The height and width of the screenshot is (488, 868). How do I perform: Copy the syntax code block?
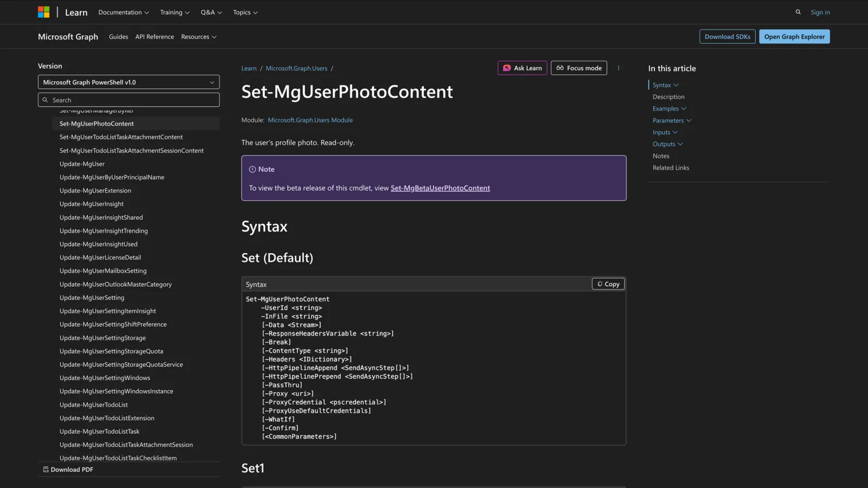[608, 284]
